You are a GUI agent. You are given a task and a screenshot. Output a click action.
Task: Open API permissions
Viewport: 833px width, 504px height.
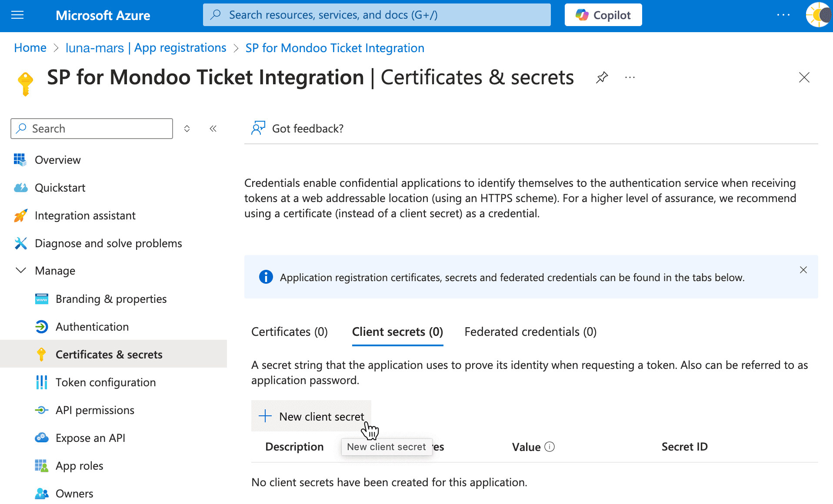tap(95, 410)
